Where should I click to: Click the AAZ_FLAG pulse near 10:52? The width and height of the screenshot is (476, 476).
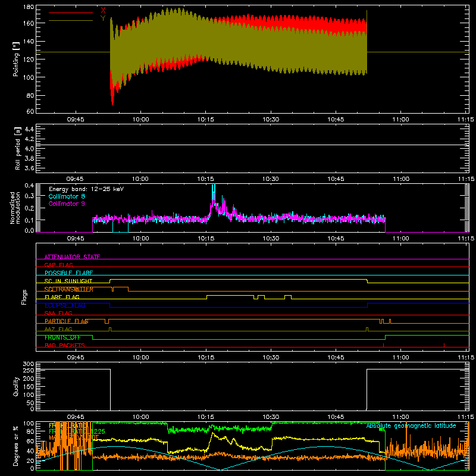click(x=367, y=329)
